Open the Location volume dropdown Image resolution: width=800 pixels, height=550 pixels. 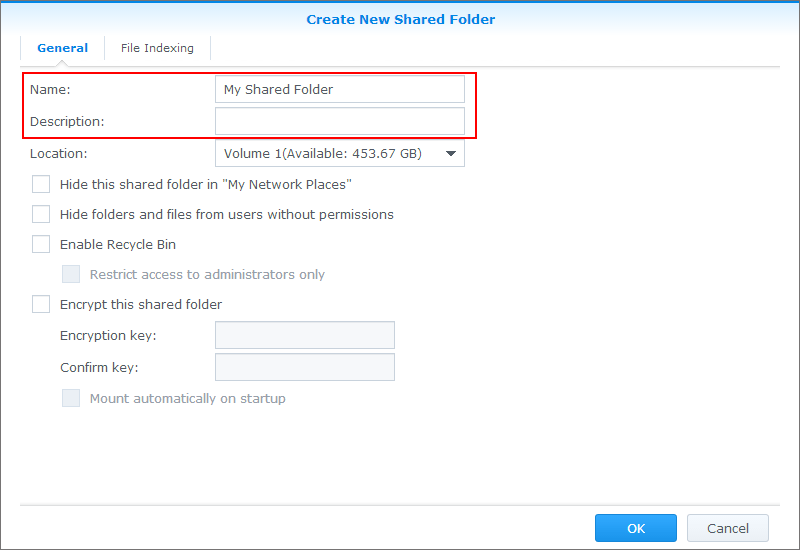coord(340,154)
